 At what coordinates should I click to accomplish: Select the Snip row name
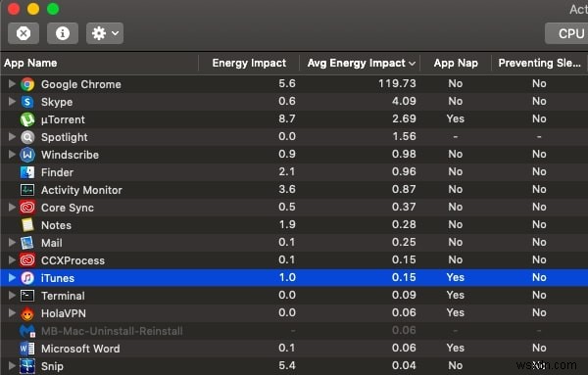pos(52,366)
